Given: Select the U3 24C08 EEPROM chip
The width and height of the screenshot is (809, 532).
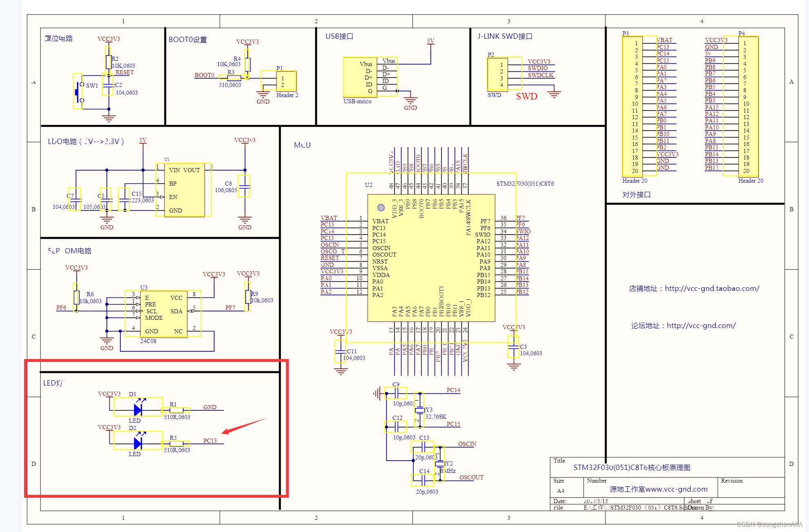Looking at the screenshot, I should tap(163, 314).
